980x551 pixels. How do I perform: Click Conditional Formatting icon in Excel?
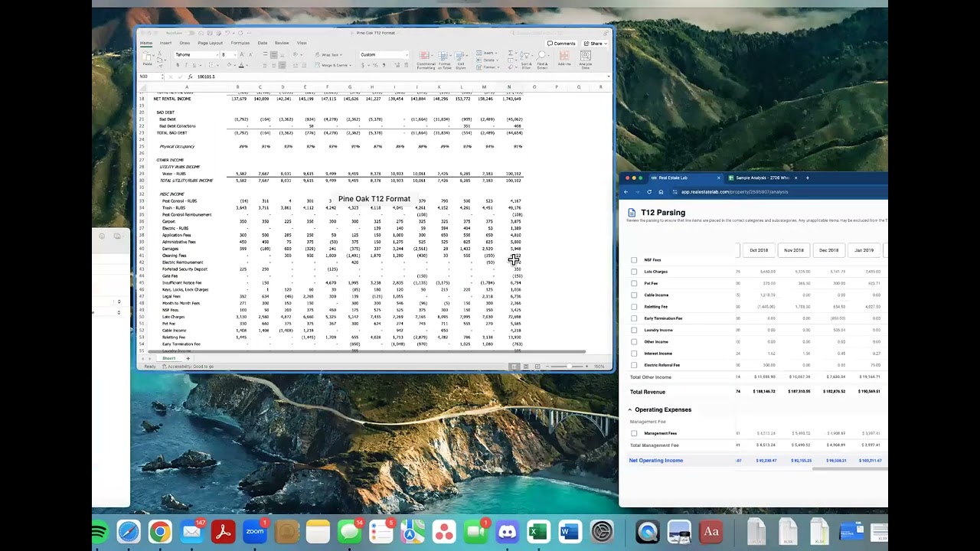point(426,60)
